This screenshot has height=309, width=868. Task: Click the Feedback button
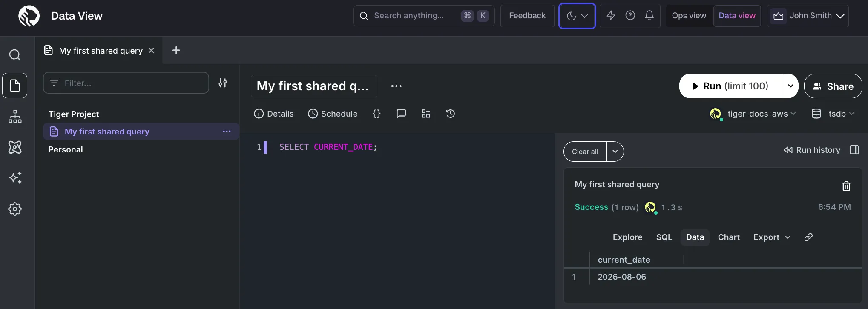pos(527,16)
